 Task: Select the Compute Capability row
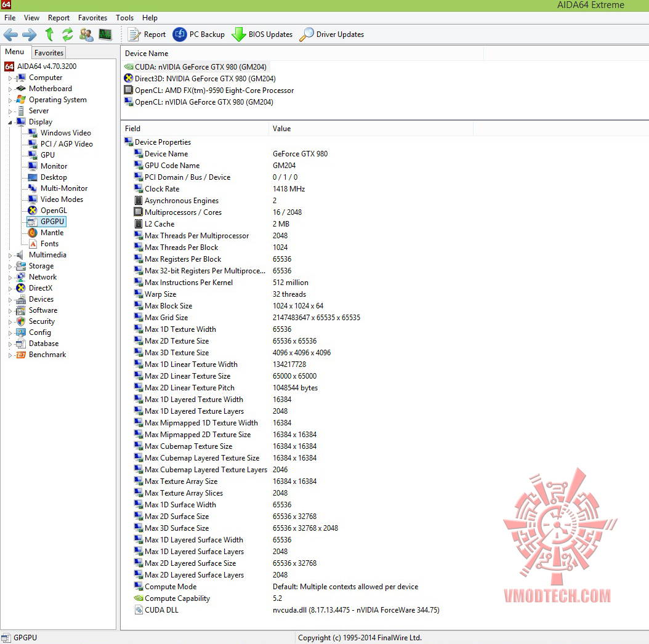click(x=209, y=598)
